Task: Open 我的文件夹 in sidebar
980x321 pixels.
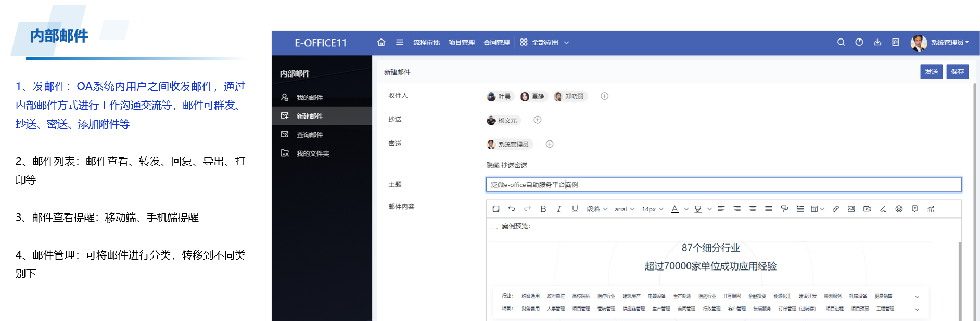Action: coord(322,153)
